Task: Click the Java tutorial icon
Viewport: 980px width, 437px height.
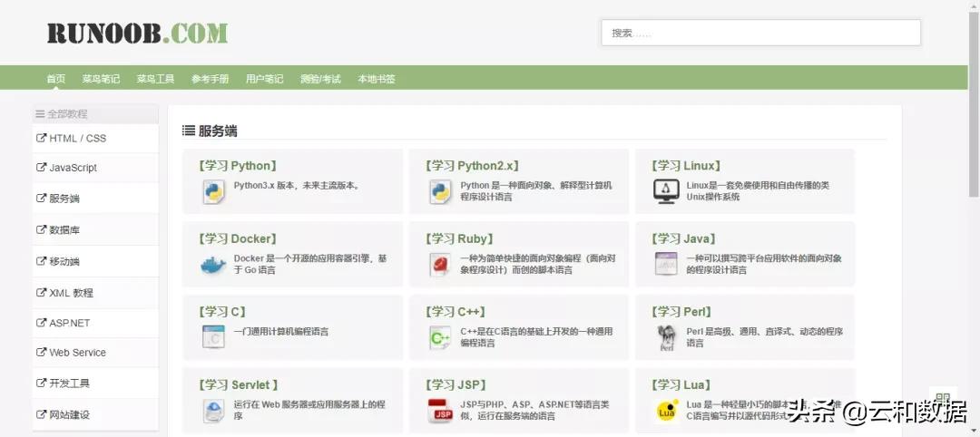Action: 666,264
